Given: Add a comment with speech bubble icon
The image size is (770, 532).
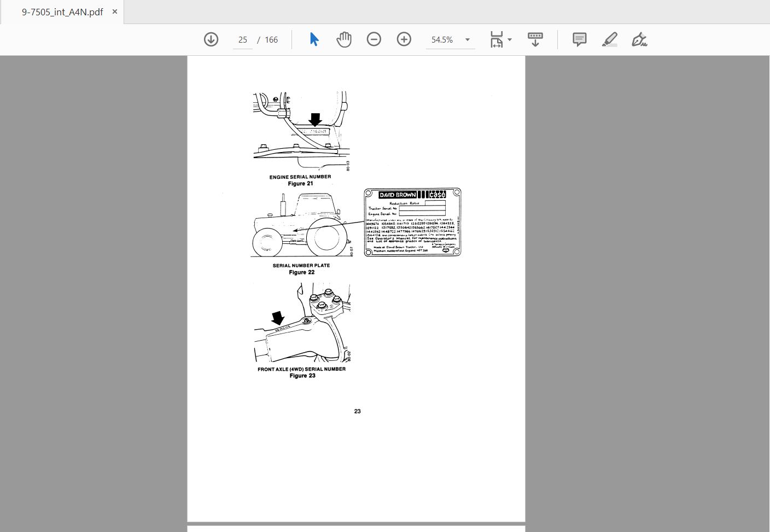Looking at the screenshot, I should pos(580,39).
